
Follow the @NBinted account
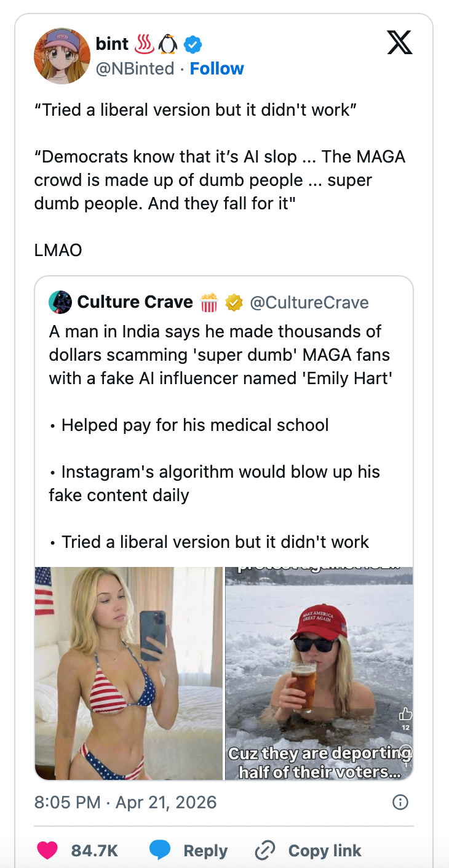click(217, 68)
